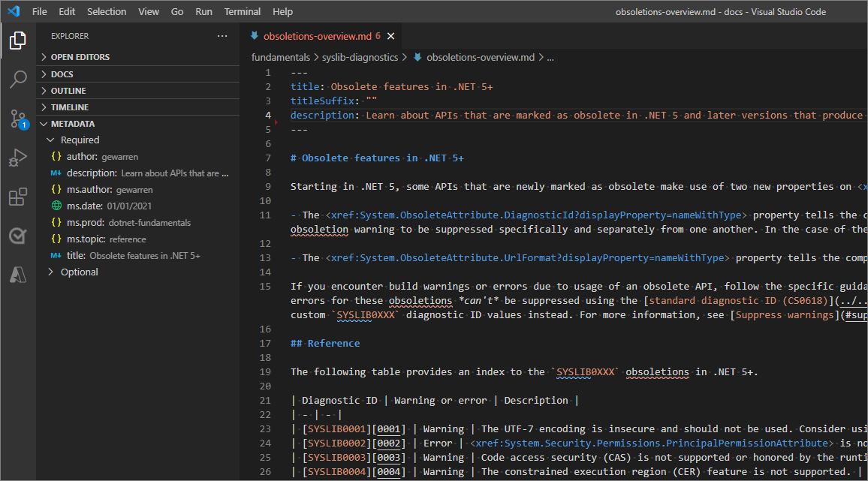Click the breadcrumb trailing ellipsis

coord(550,57)
